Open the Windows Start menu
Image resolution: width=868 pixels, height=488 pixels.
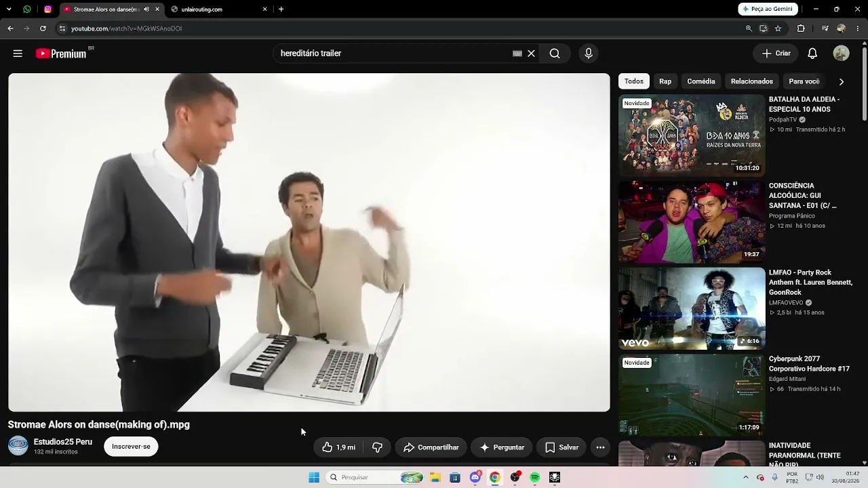tap(314, 477)
